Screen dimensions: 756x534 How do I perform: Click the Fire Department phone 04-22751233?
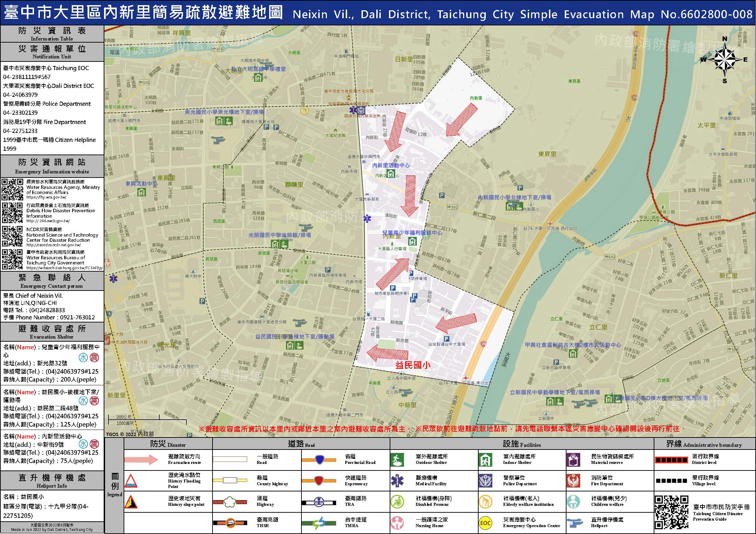[x=20, y=131]
